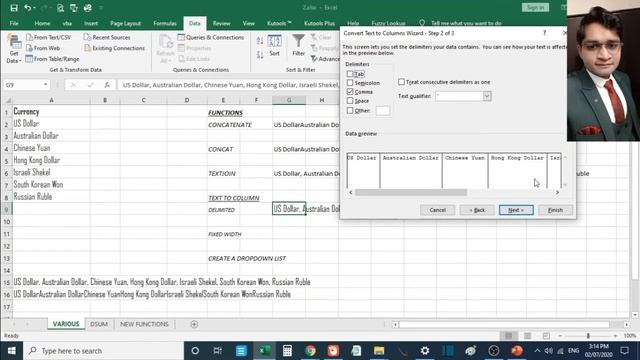Select cell A2 containing US Dollar

51,124
